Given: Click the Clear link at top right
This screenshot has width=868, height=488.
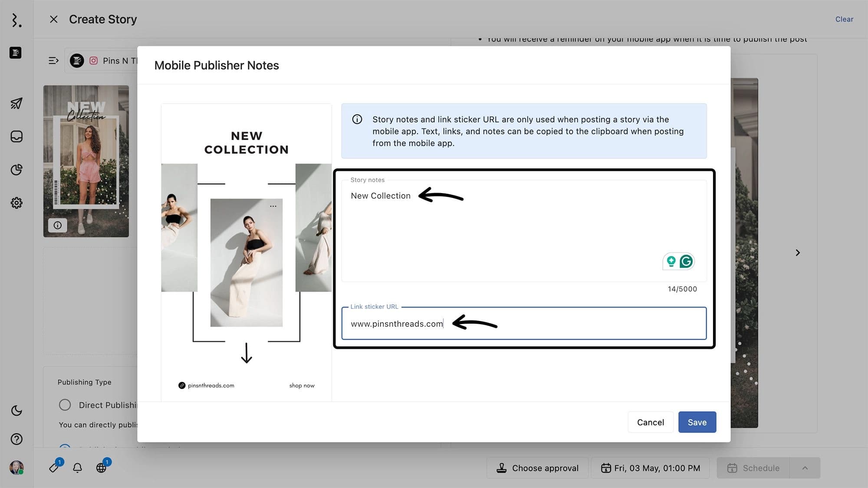Looking at the screenshot, I should pyautogui.click(x=844, y=19).
